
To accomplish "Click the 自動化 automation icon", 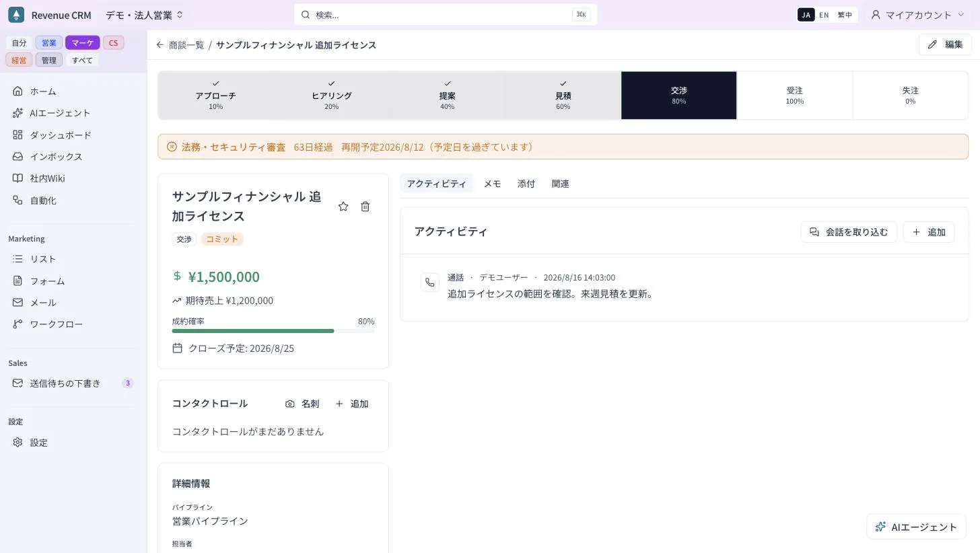I will pos(17,200).
